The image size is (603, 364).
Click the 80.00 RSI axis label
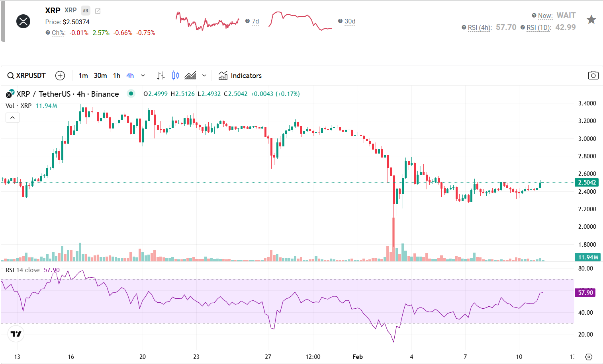(x=585, y=269)
